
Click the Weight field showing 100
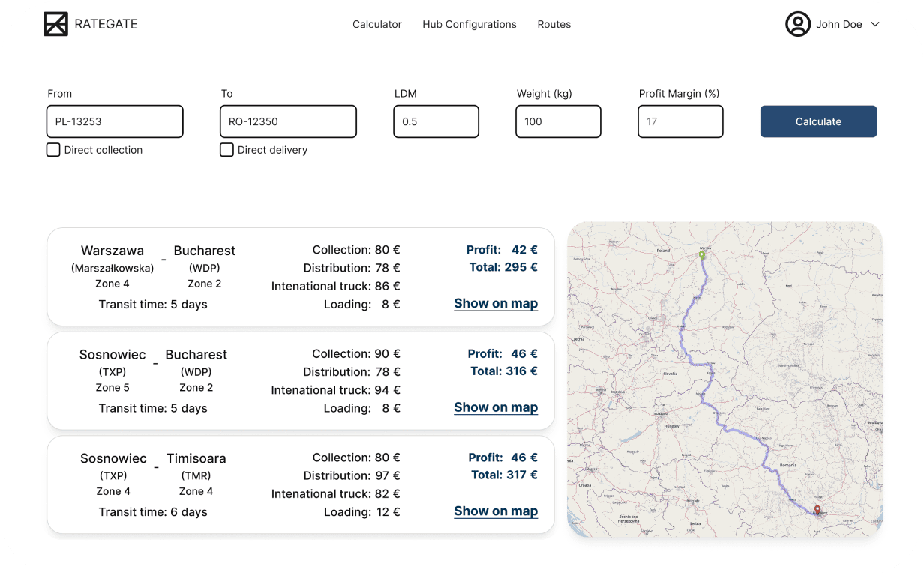(558, 121)
